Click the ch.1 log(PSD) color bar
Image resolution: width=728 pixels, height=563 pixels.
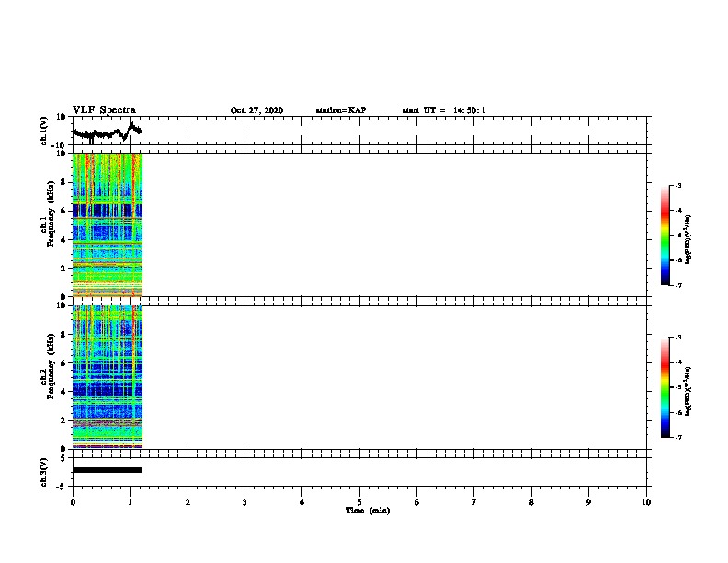[x=665, y=236]
